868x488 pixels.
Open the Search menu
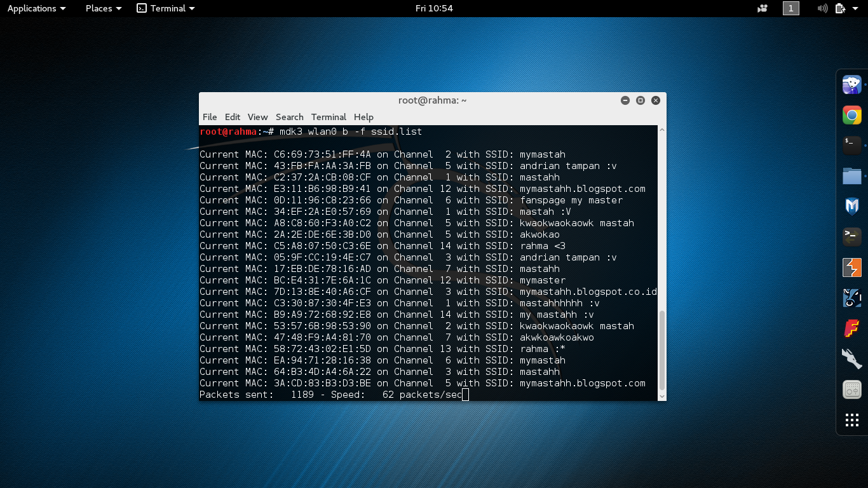pyautogui.click(x=289, y=117)
